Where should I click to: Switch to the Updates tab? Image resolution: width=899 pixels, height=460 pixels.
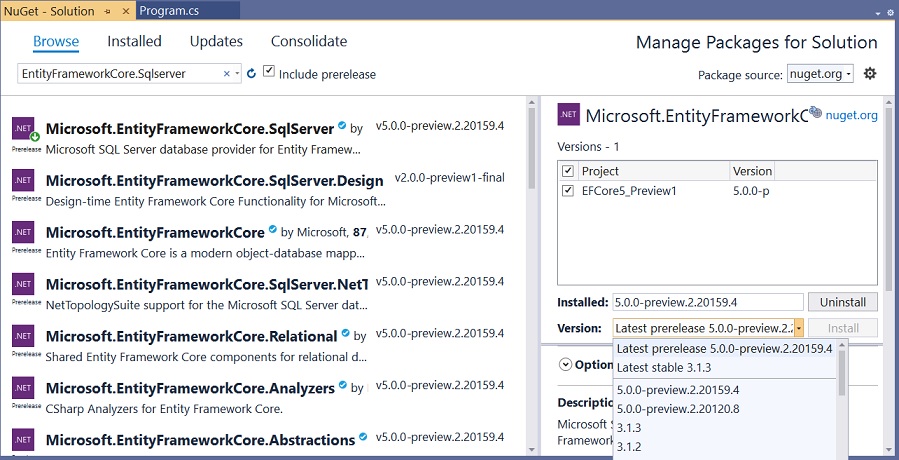[216, 41]
